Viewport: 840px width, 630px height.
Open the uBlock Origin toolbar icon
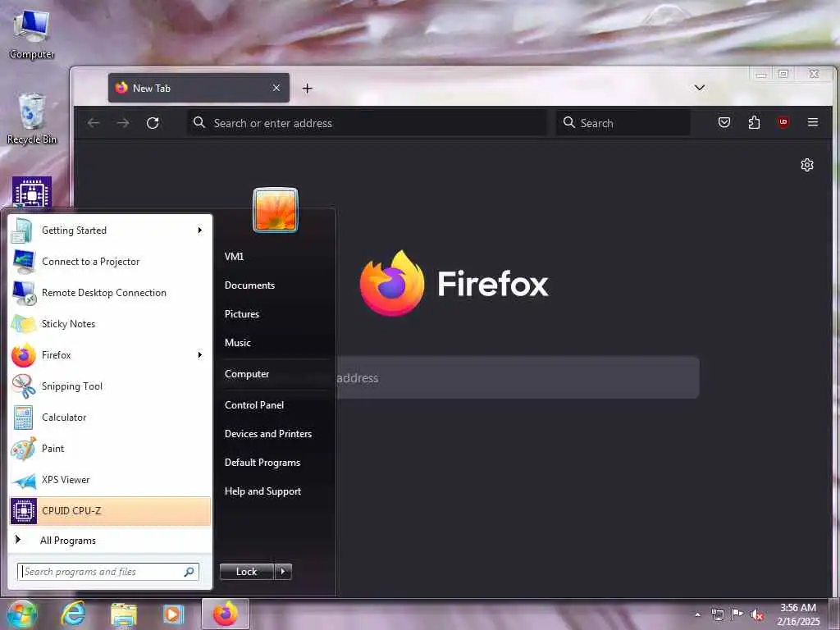[783, 122]
